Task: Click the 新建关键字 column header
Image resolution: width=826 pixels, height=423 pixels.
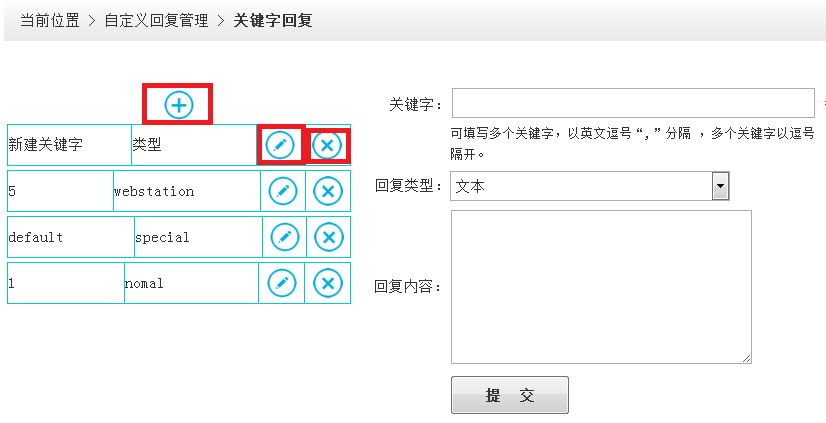Action: 68,145
